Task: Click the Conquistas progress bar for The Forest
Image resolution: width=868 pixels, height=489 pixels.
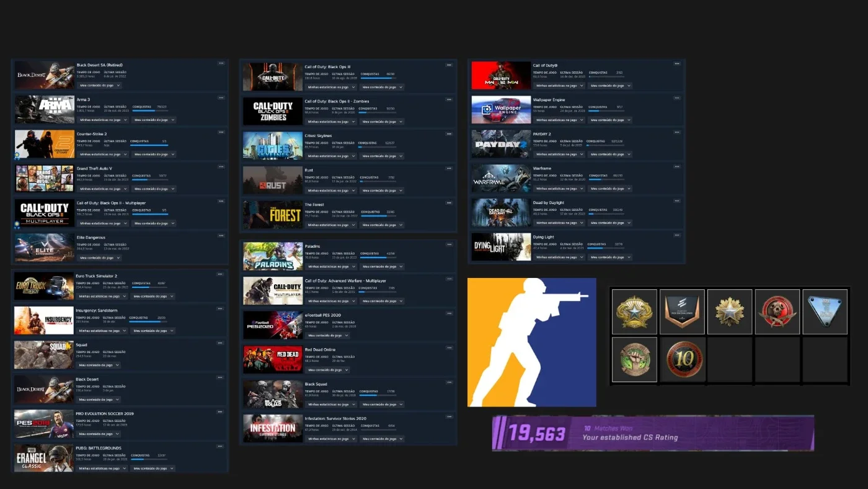Action: 378,216
